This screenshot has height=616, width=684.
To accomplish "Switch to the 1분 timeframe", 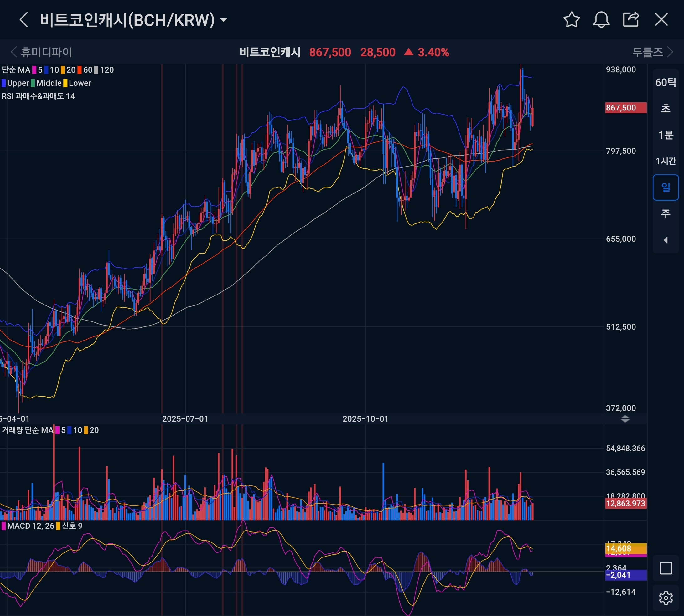I will tap(666, 135).
